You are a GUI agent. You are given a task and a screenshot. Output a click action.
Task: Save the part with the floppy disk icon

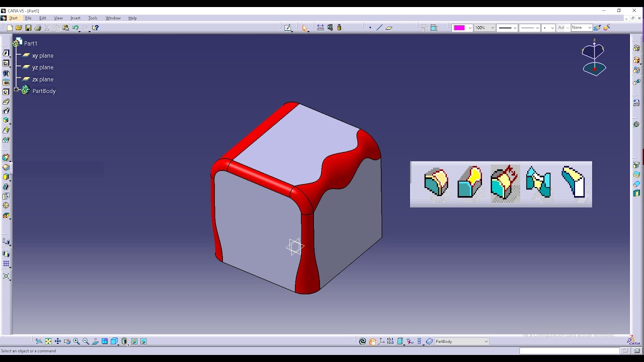[x=28, y=28]
